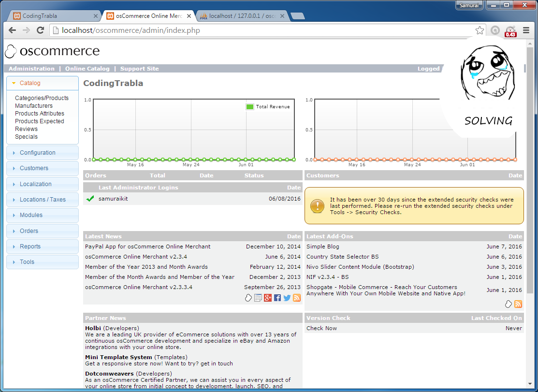This screenshot has height=392, width=538.
Task: Expand the Locations / Taxes section
Action: [43, 199]
